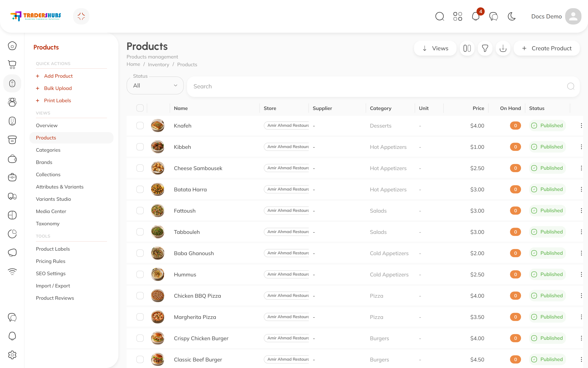The image size is (588, 368).
Task: Go to Categories in the sidebar
Action: [48, 150]
